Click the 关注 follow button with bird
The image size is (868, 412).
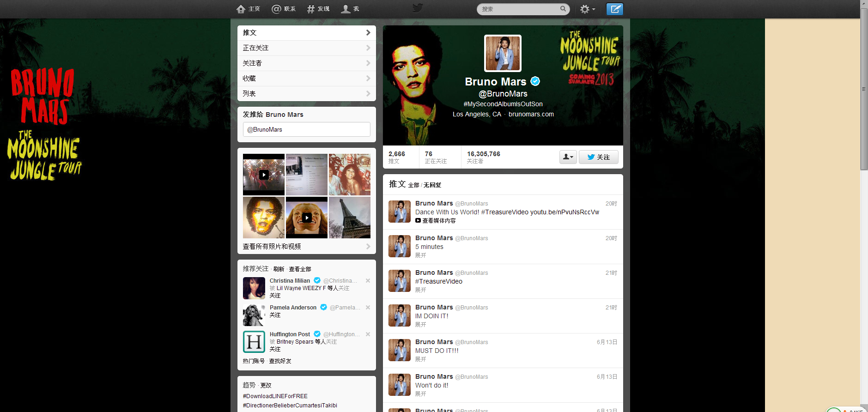[599, 157]
